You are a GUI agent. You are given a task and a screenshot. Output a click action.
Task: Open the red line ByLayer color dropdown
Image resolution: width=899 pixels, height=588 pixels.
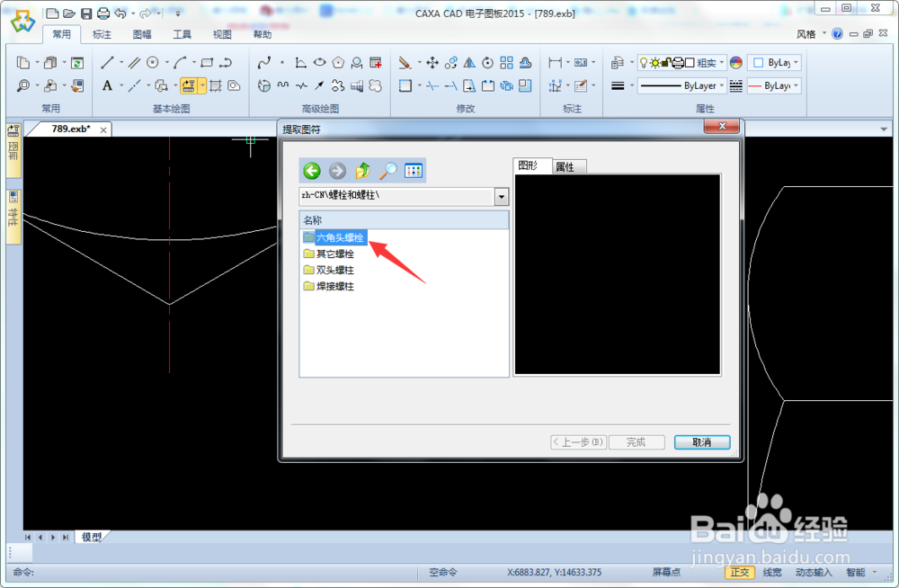point(774,86)
